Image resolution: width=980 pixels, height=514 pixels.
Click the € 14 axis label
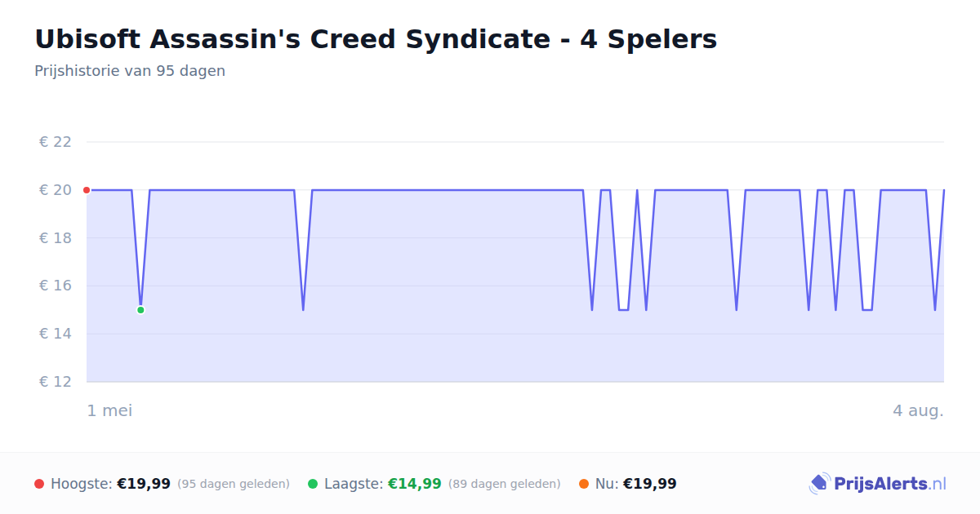[x=56, y=334]
